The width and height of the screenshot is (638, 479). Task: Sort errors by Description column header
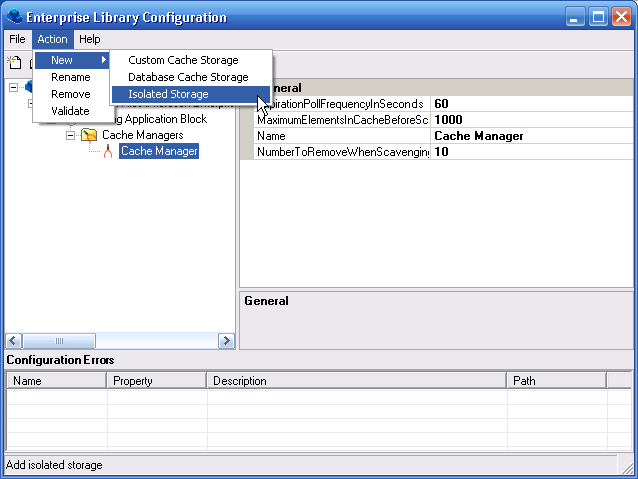[356, 381]
